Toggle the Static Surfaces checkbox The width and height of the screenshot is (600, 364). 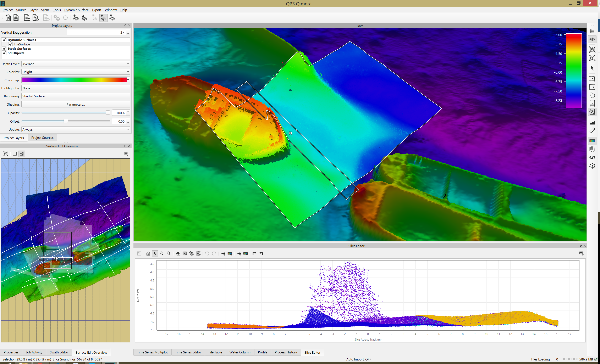4,48
